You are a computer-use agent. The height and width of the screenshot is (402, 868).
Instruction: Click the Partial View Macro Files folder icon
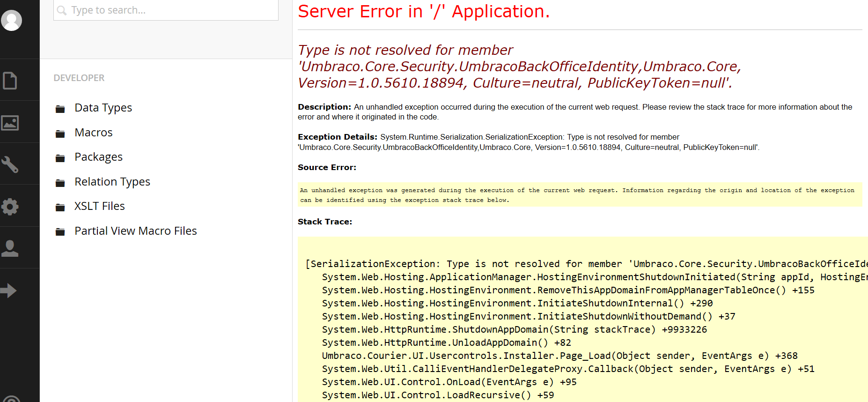pos(60,232)
